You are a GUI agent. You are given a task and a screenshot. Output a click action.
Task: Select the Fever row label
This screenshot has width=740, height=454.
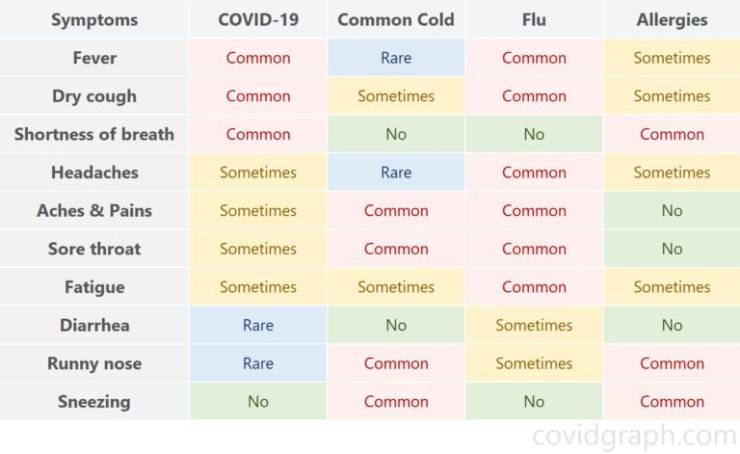click(94, 58)
